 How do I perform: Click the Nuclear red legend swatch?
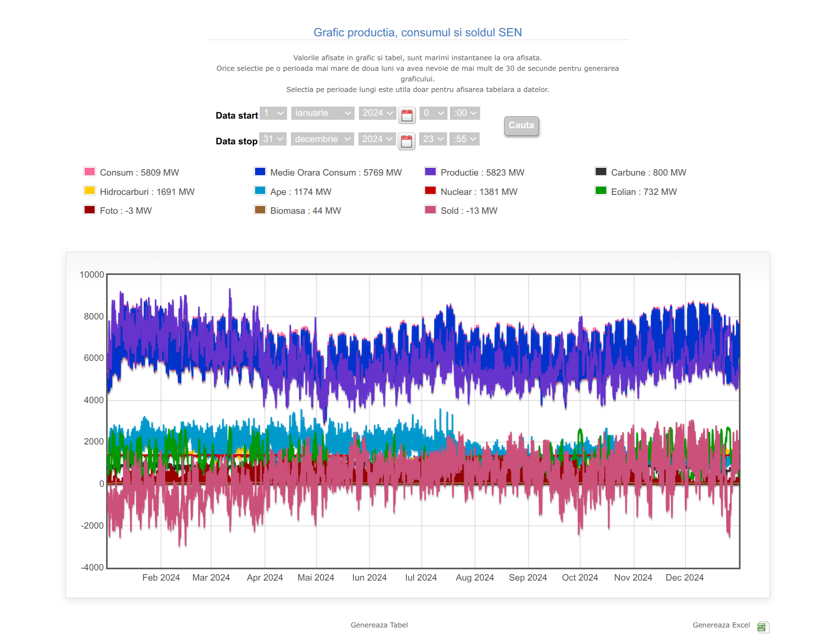pyautogui.click(x=430, y=191)
